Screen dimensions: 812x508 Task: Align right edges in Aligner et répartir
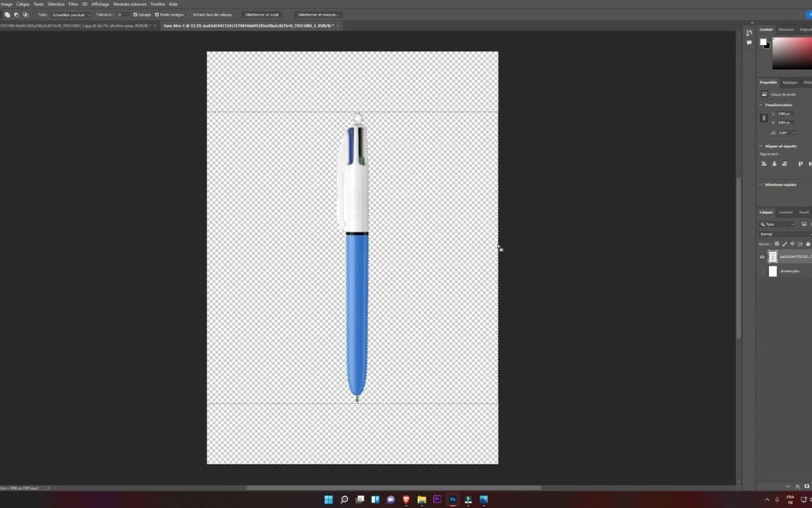point(784,164)
